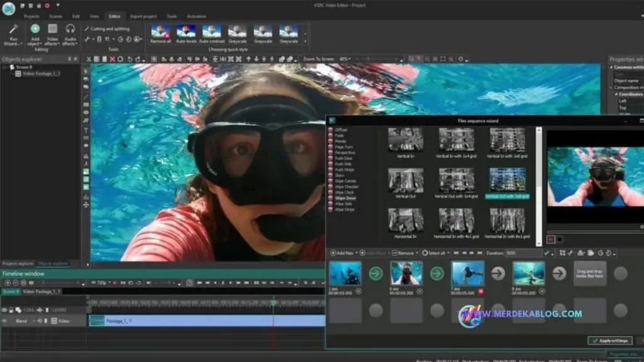Click the Duration input field
The image size is (644, 362).
click(x=523, y=253)
